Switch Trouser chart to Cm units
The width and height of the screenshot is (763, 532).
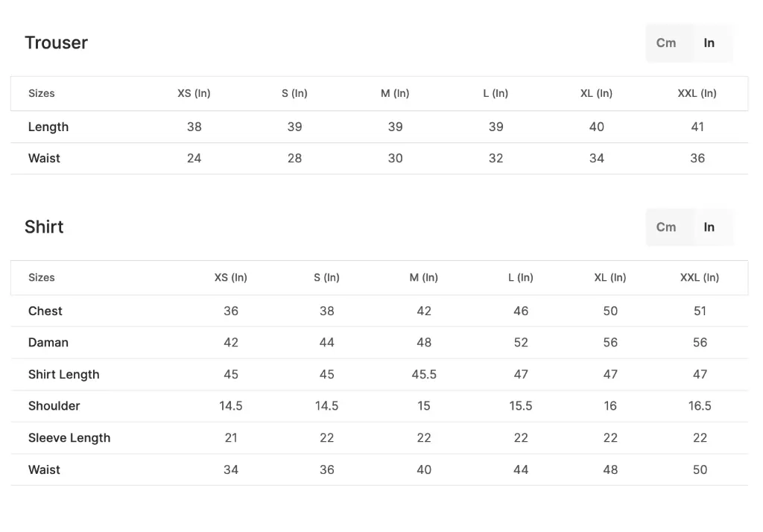coord(666,43)
